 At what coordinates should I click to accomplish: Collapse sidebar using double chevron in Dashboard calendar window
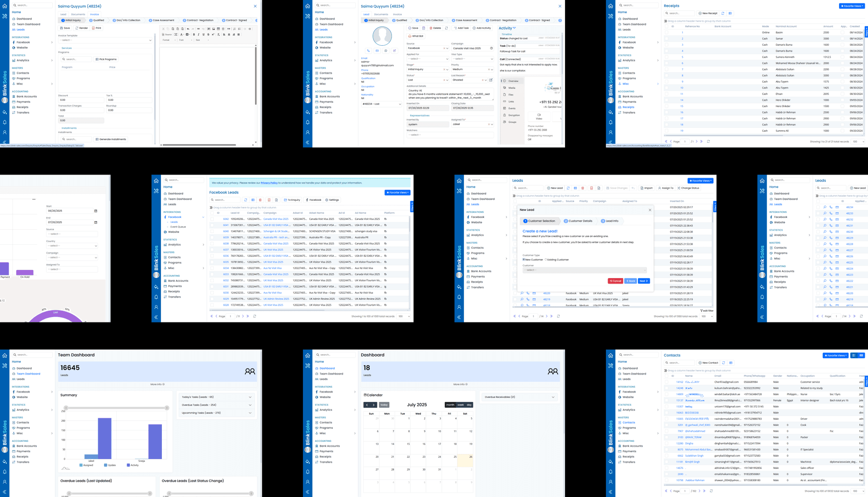pos(307,492)
